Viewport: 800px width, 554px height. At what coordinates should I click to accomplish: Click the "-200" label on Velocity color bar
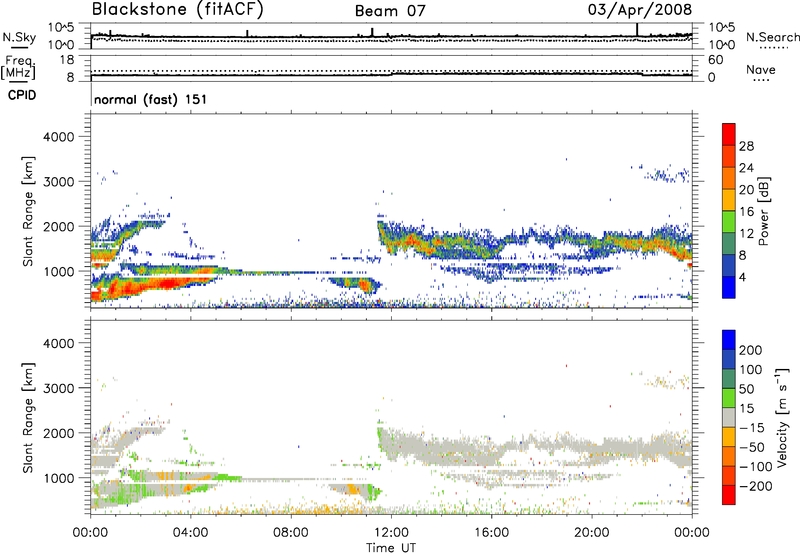[x=756, y=486]
